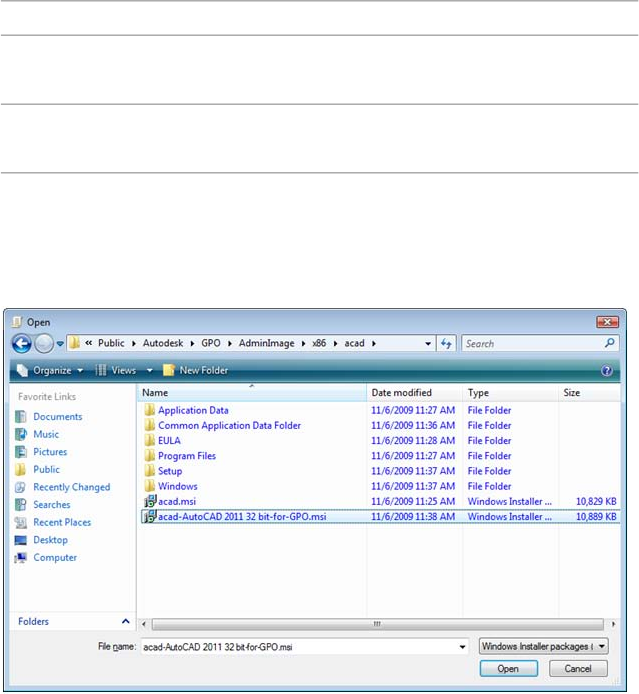Open Music favorite link
The height and width of the screenshot is (694, 639).
[46, 434]
